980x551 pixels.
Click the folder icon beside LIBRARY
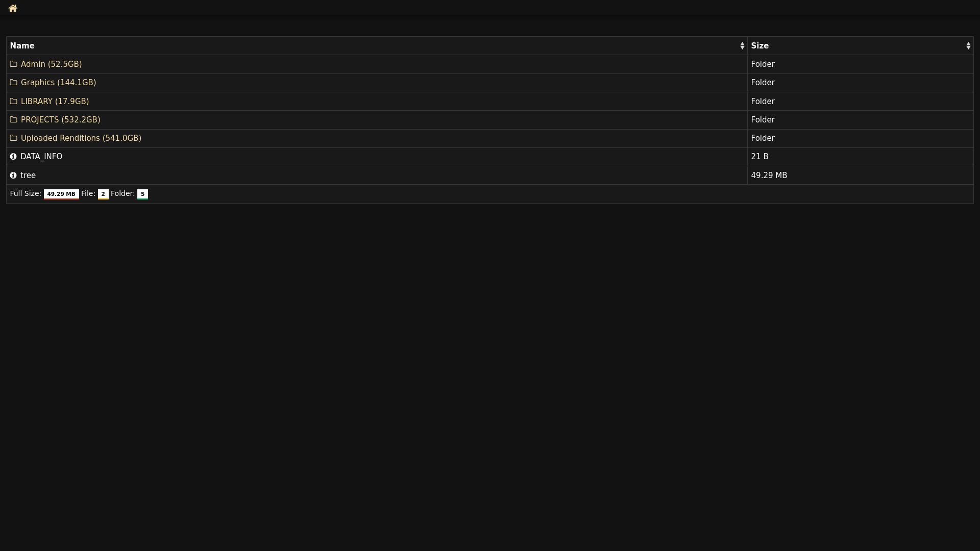[x=14, y=102]
